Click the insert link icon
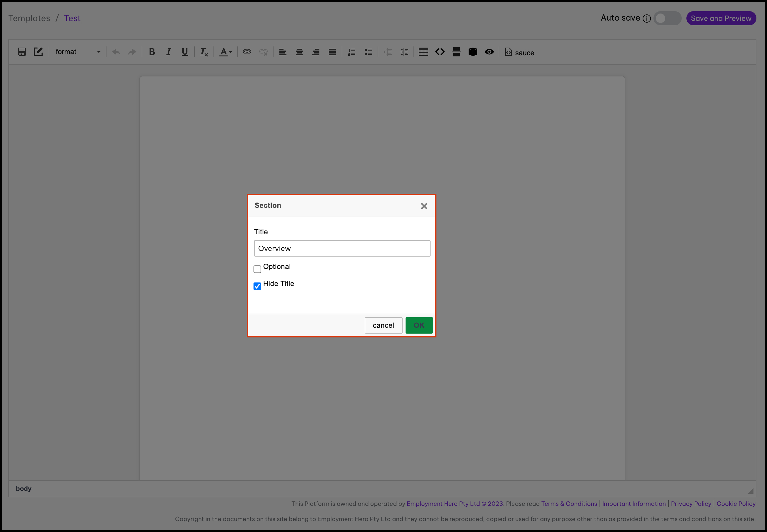Image resolution: width=767 pixels, height=532 pixels. [247, 52]
